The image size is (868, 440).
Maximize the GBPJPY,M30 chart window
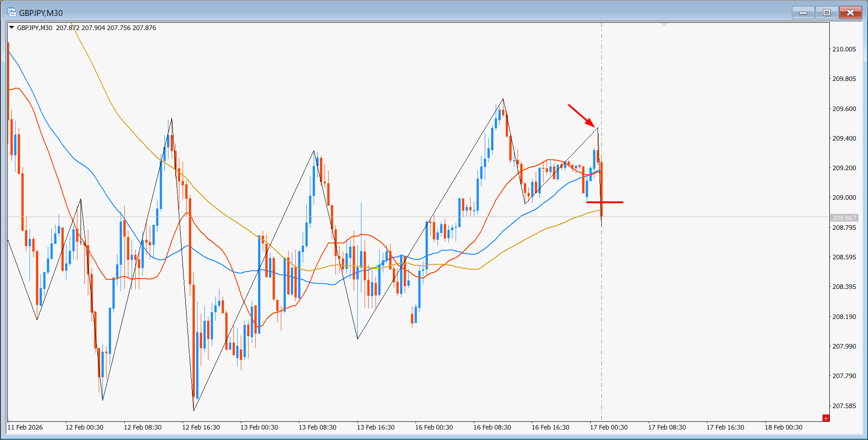point(827,13)
